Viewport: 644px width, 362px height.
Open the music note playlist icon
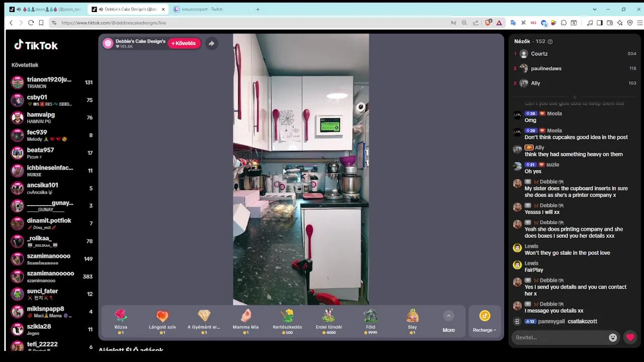(590, 23)
